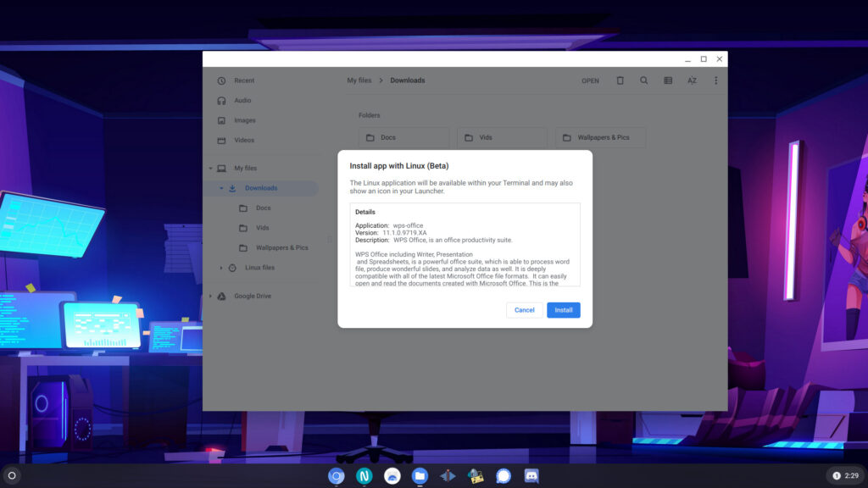Screen dimensions: 868x488
Task: Select Google Drive in the sidebar
Action: click(253, 296)
